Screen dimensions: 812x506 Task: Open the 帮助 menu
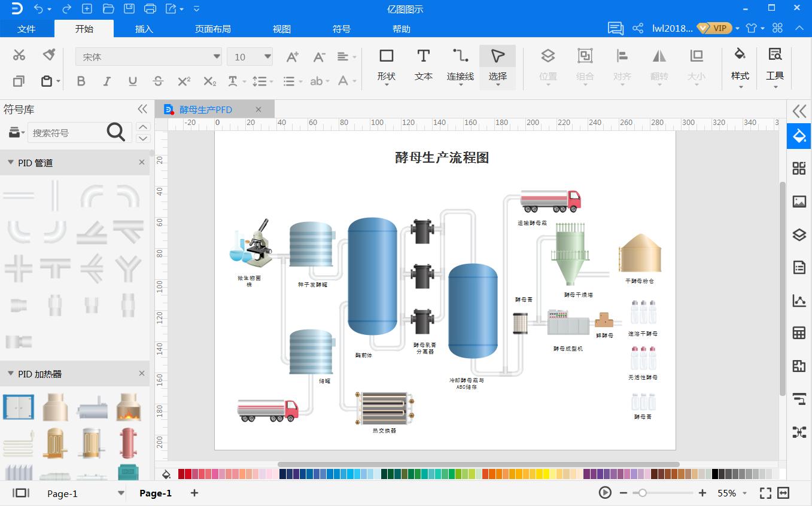[x=401, y=28]
